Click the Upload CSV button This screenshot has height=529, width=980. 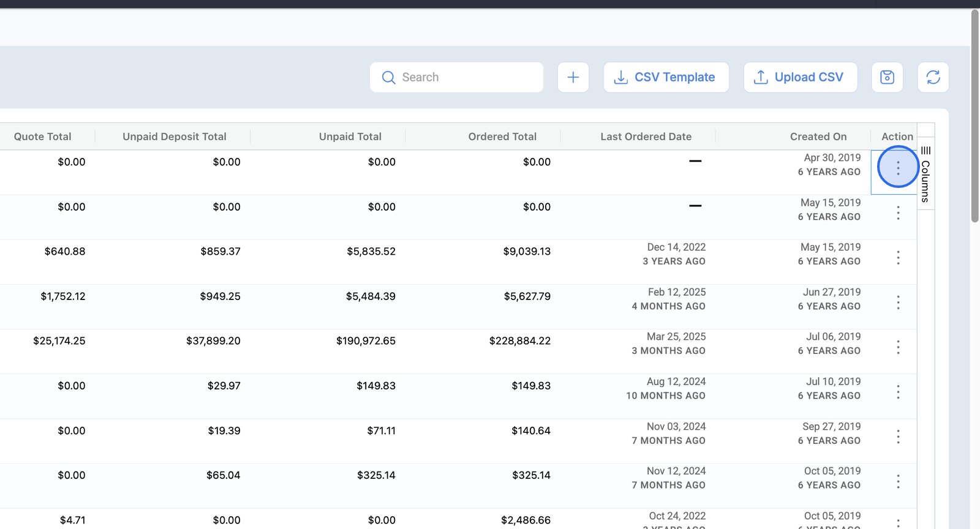pyautogui.click(x=800, y=77)
